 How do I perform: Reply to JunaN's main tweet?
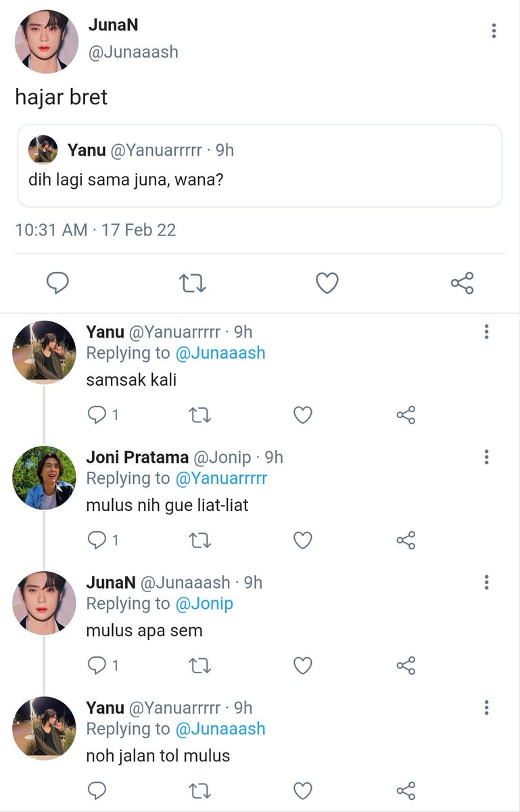[x=57, y=283]
